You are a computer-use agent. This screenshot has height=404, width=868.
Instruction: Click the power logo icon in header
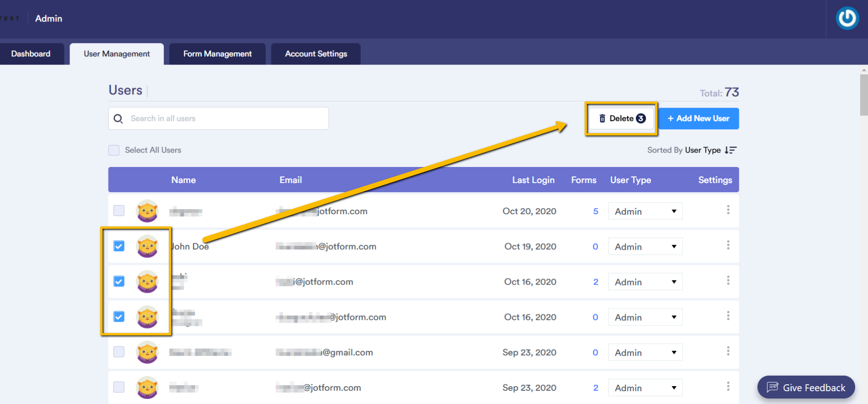tap(847, 19)
